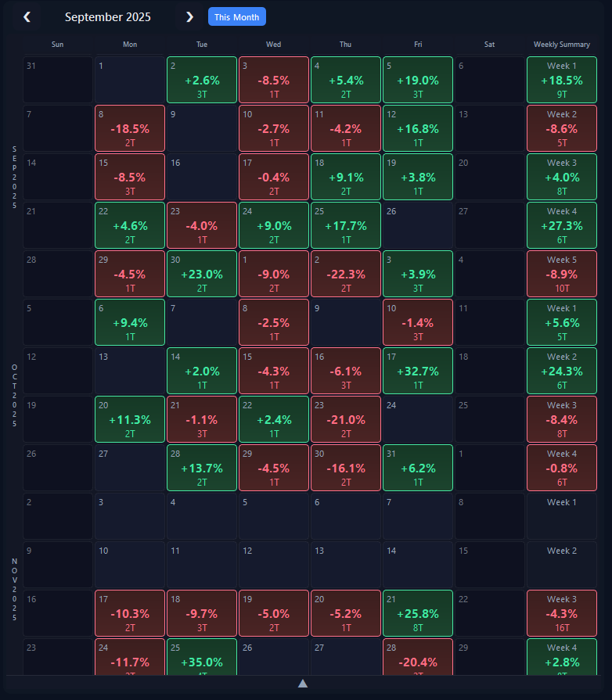Open the Week 3 summary showing -4.3%
The width and height of the screenshot is (612, 700).
pos(561,612)
